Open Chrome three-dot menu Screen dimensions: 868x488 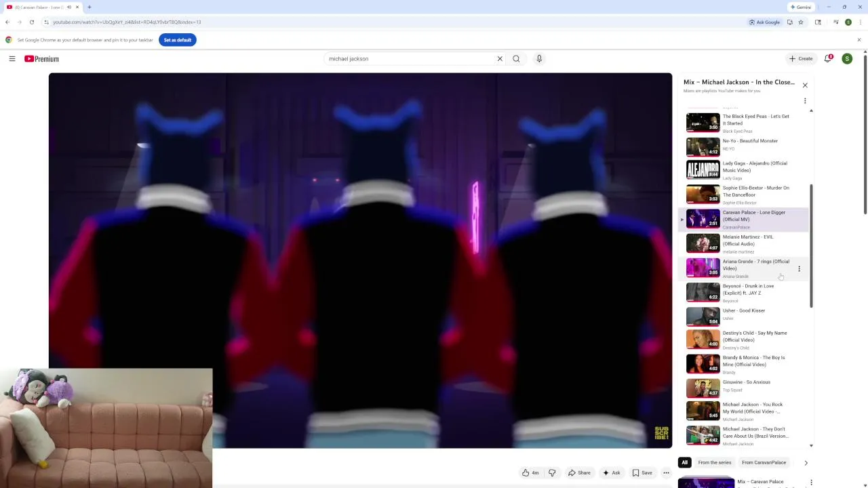[x=860, y=22]
